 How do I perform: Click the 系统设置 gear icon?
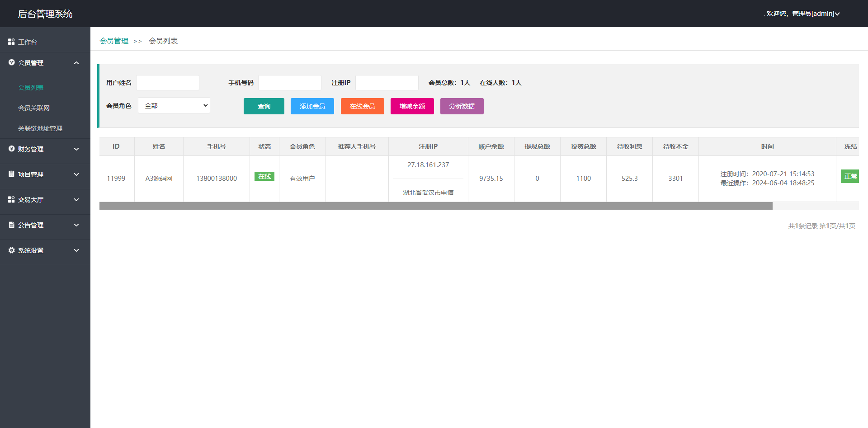coord(11,250)
